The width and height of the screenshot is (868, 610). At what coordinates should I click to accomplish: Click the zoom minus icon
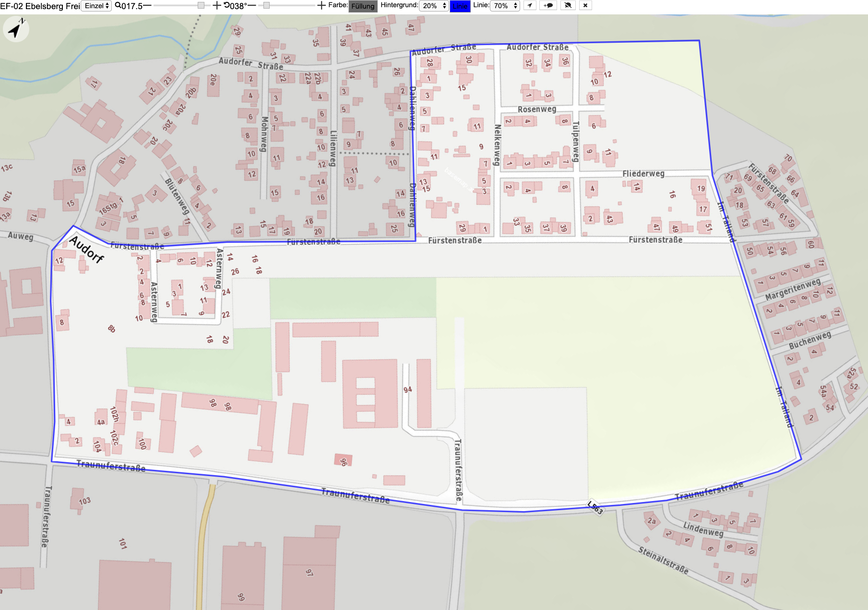(x=147, y=6)
